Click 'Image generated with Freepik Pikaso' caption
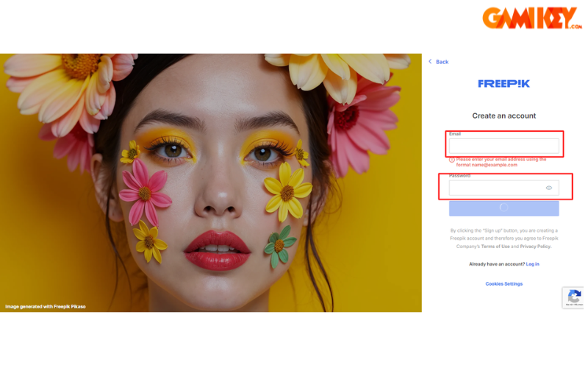 (x=46, y=307)
